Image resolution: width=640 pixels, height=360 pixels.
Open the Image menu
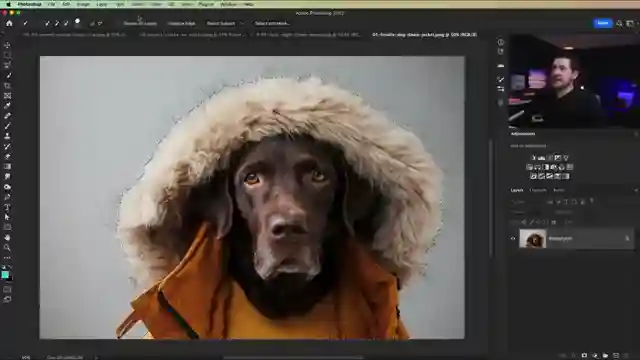83,4
